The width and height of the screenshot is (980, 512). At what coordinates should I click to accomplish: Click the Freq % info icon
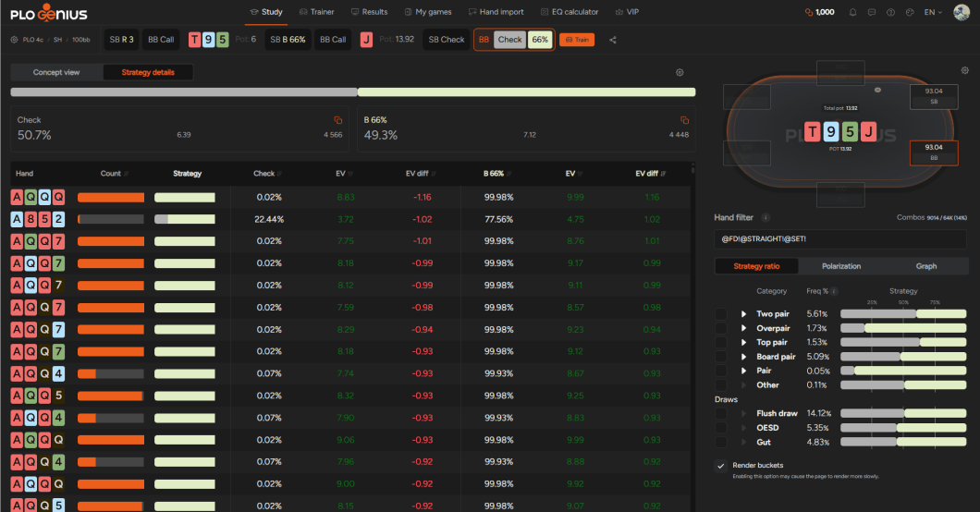coord(834,291)
